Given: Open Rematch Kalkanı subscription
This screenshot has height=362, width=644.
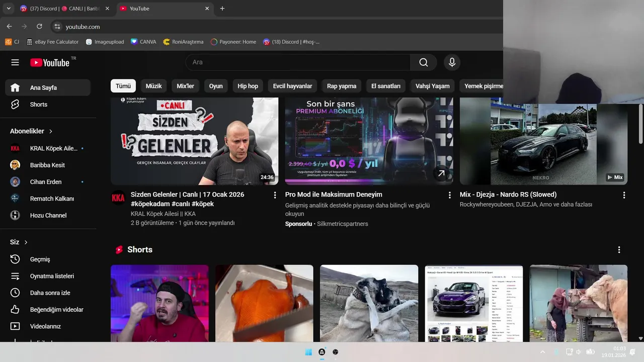Looking at the screenshot, I should [48, 199].
